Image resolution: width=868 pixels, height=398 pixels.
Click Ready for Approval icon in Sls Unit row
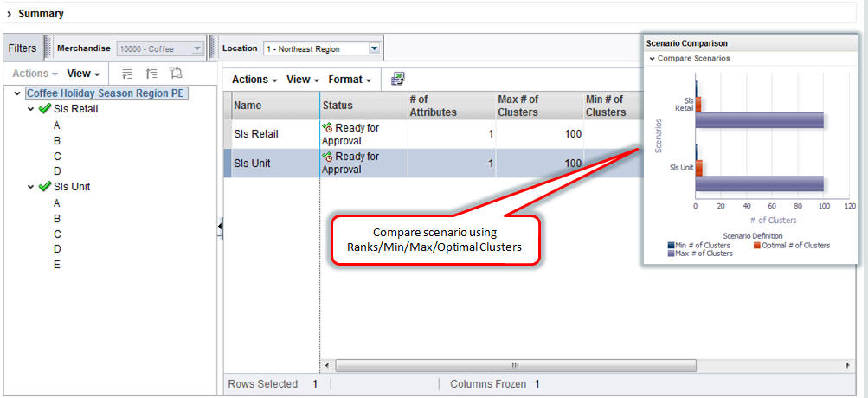327,157
